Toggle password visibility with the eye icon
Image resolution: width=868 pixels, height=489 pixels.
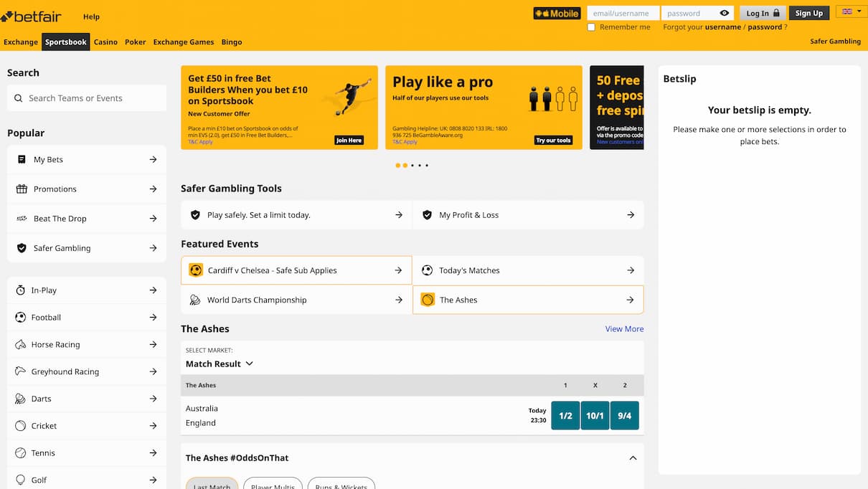coord(724,12)
